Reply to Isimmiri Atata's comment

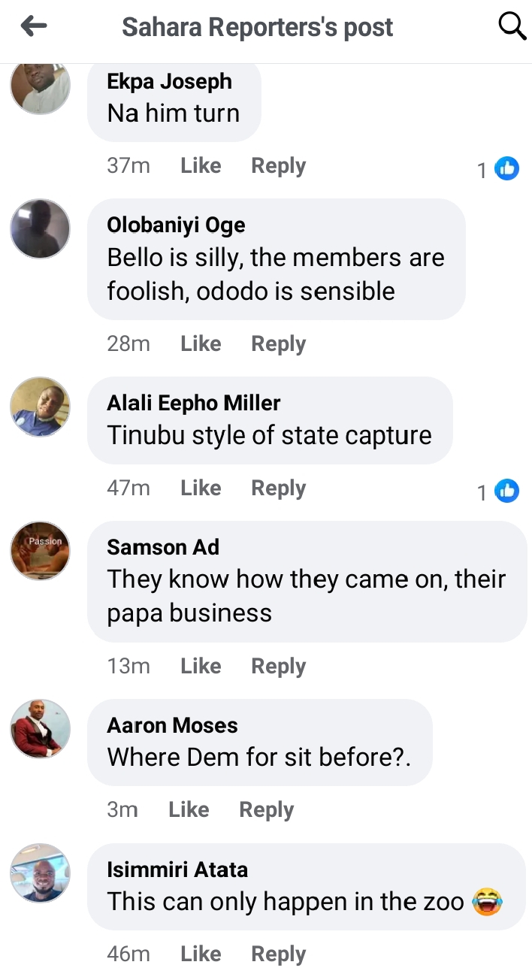278,954
